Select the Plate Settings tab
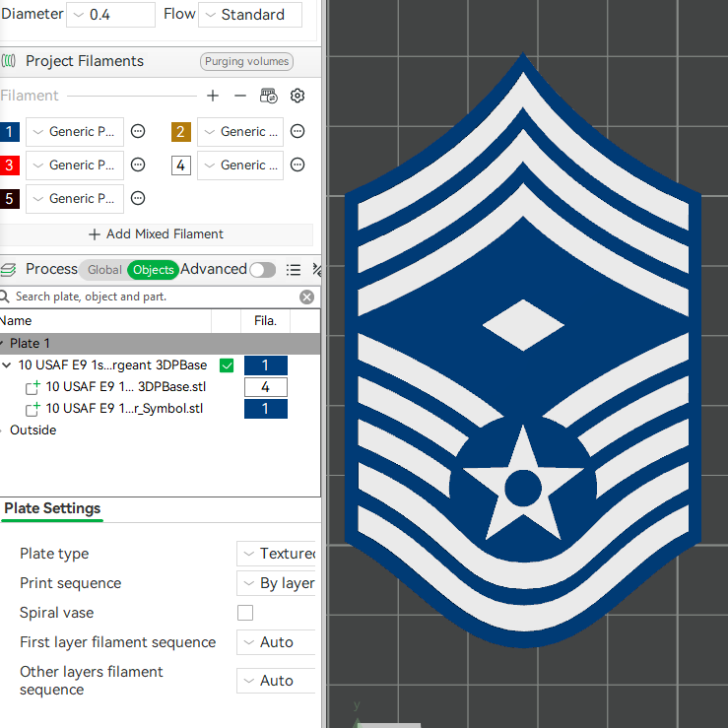The height and width of the screenshot is (728, 728). tap(52, 508)
